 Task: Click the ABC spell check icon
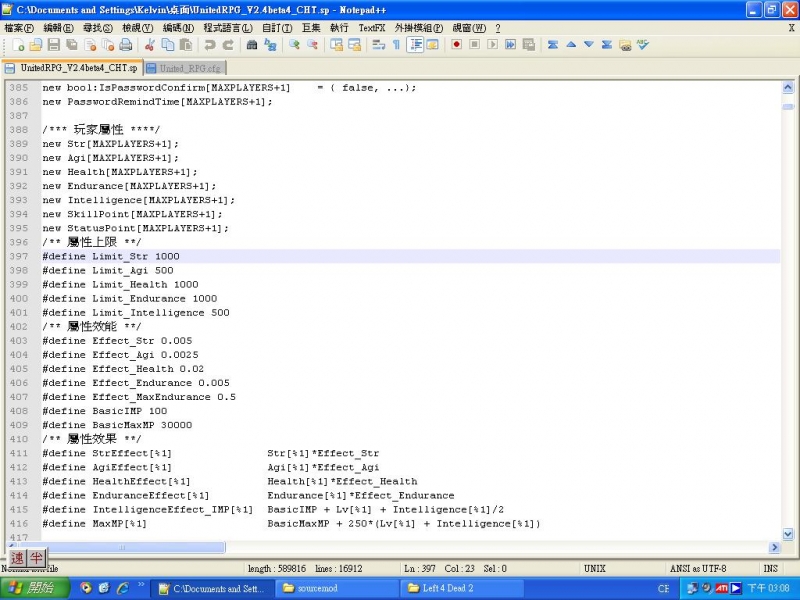click(x=642, y=45)
